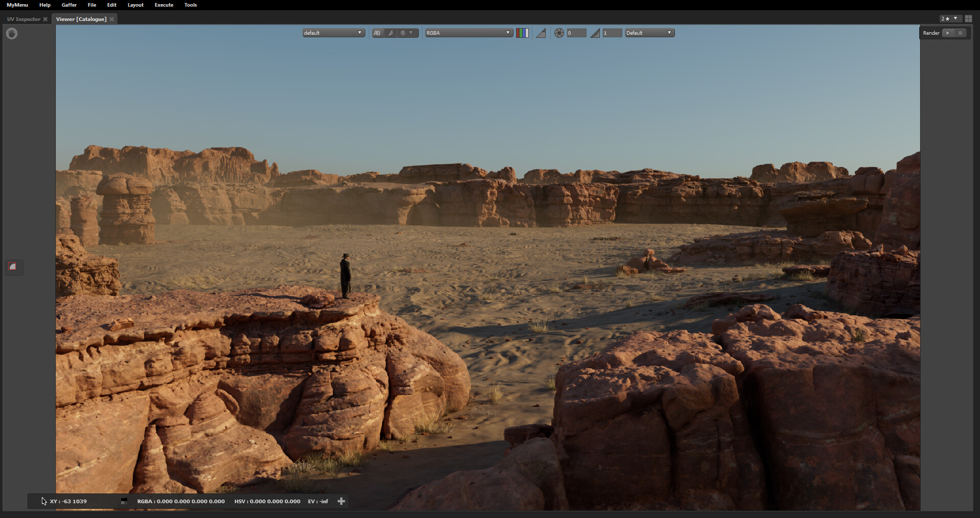Click the pixel color swatch in the status bar
This screenshot has height=518, width=980.
pos(123,501)
